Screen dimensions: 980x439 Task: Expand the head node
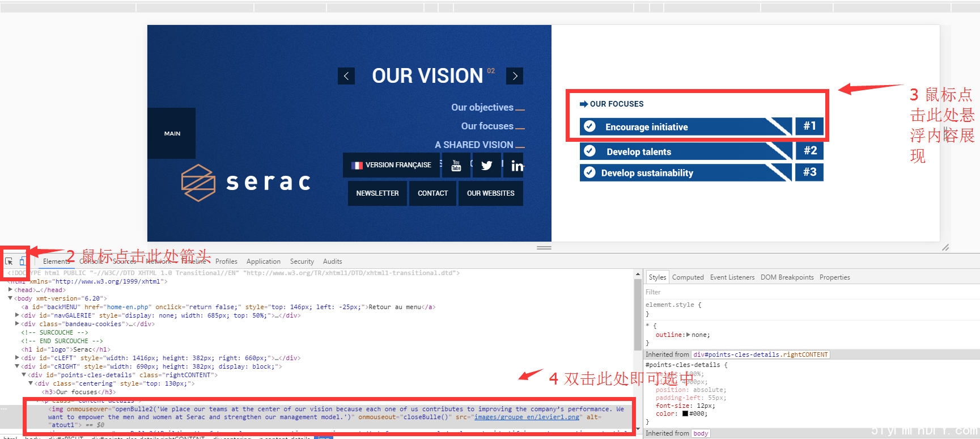tap(10, 290)
